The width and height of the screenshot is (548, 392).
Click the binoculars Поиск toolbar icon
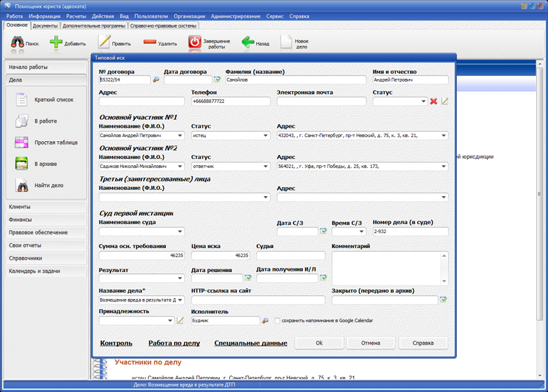point(17,42)
